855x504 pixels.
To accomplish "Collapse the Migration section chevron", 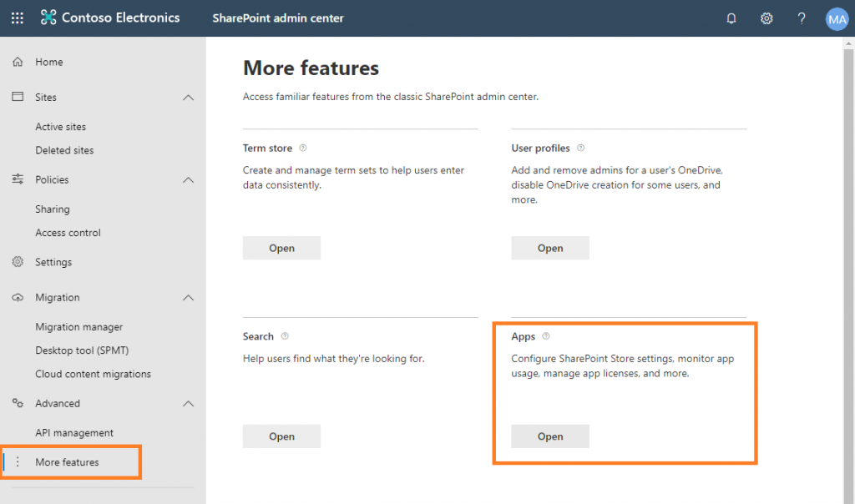I will pos(188,298).
